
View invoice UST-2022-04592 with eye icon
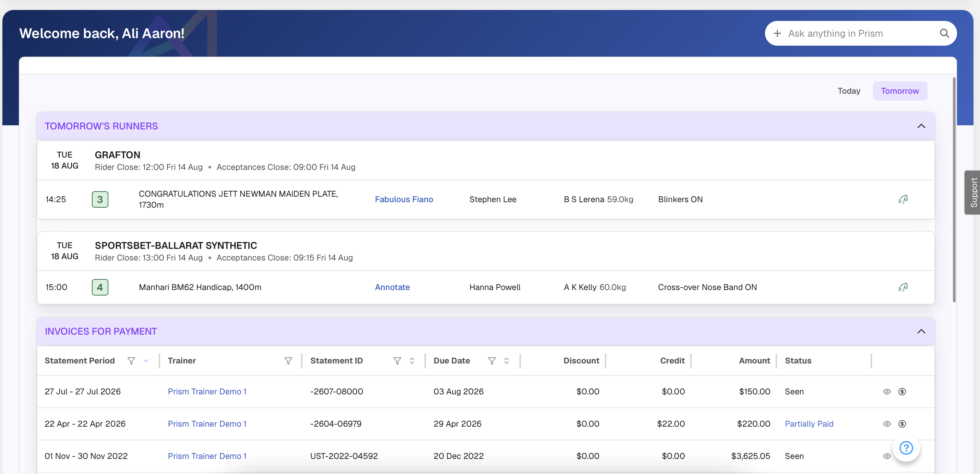click(887, 456)
